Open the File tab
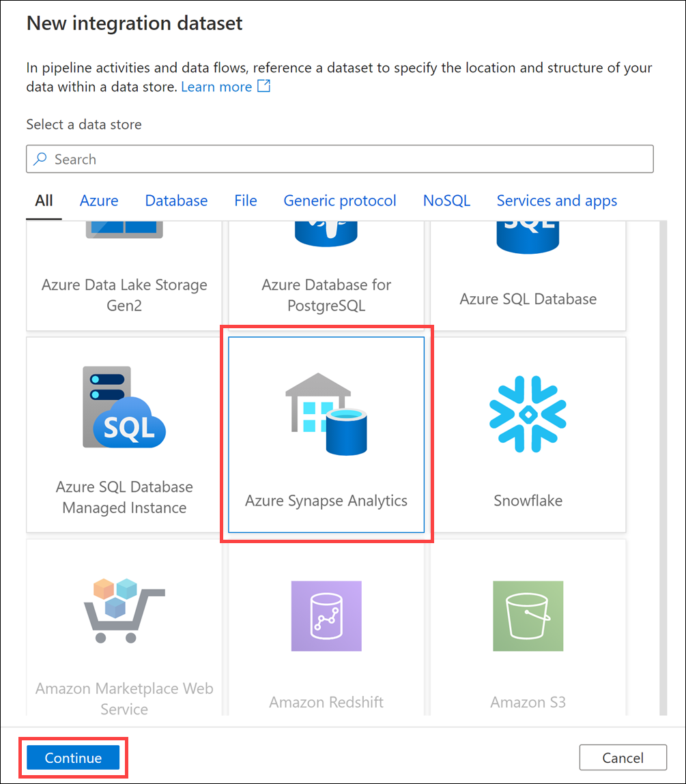 point(246,201)
